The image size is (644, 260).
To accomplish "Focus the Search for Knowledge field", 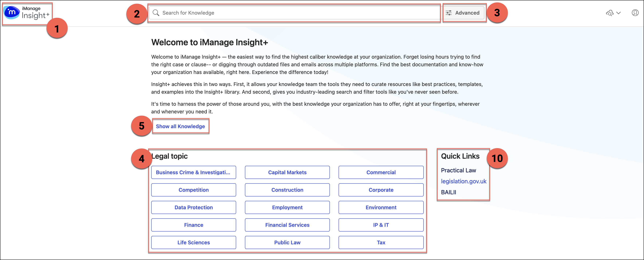I will (295, 13).
